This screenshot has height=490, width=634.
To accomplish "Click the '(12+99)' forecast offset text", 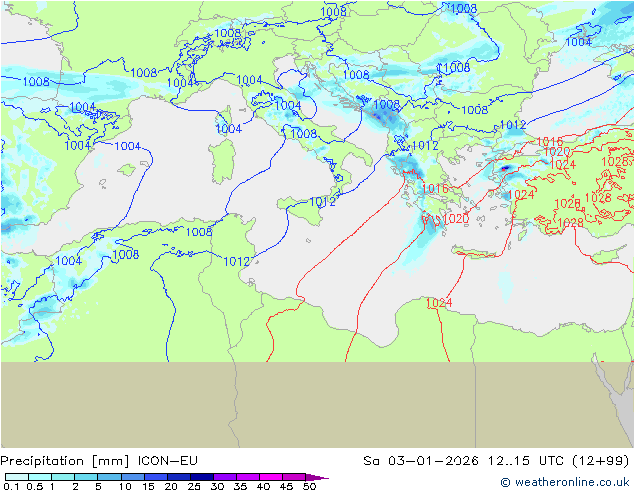I will click(x=601, y=461).
